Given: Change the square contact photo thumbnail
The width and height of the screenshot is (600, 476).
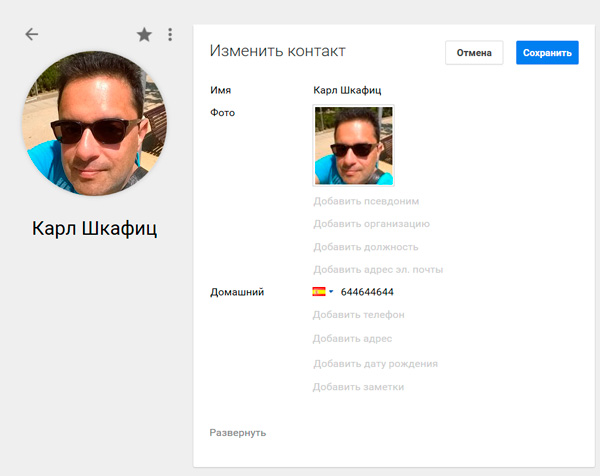Looking at the screenshot, I should [354, 146].
